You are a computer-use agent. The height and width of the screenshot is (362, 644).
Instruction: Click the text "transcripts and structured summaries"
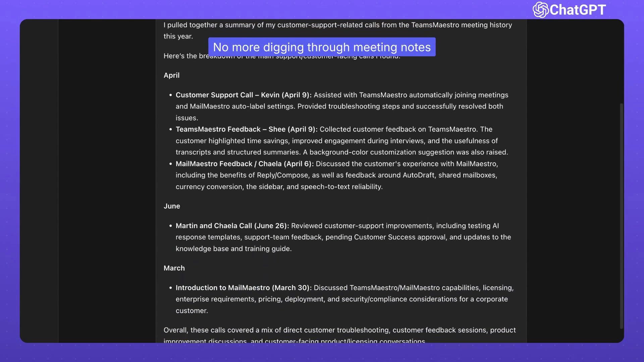point(238,153)
